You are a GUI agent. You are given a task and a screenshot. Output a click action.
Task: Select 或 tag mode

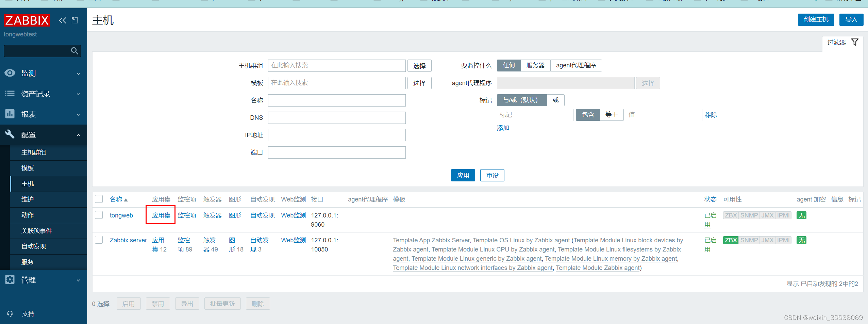pos(555,100)
